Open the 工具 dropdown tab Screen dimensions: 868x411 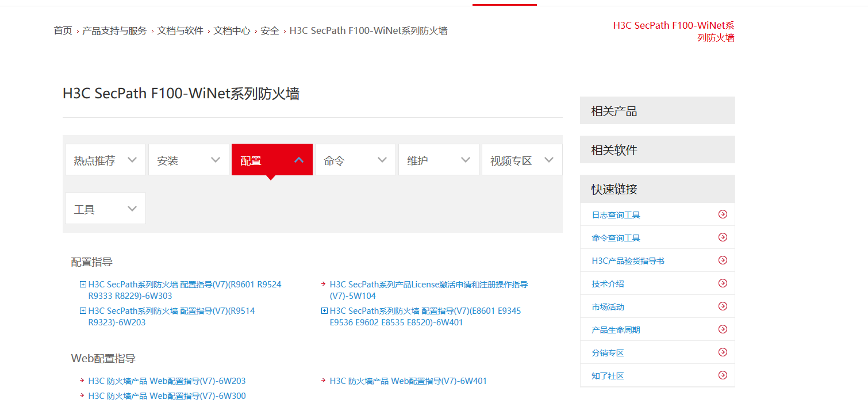(105, 209)
